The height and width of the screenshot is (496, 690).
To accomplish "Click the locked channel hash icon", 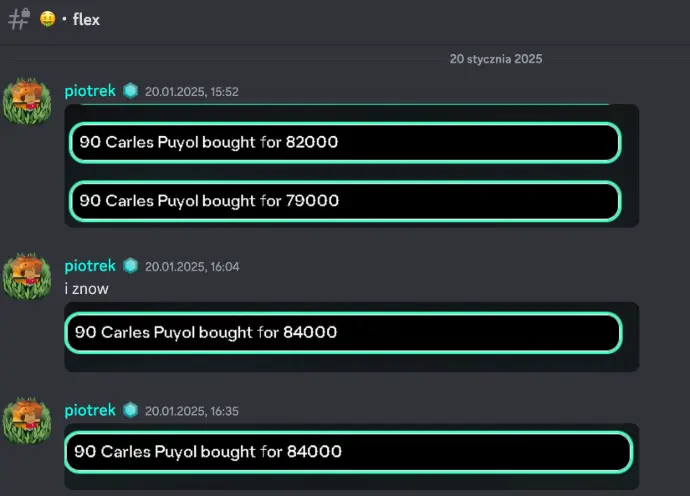I will click(19, 19).
